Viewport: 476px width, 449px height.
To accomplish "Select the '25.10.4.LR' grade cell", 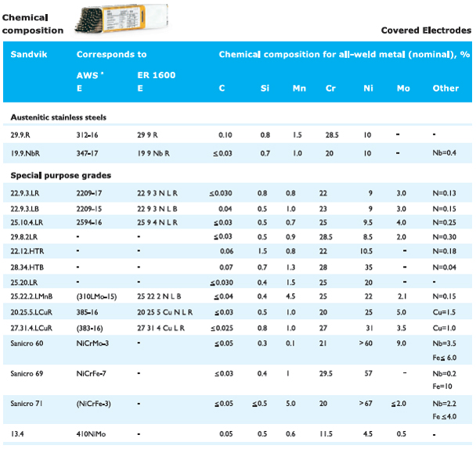I will tap(27, 223).
